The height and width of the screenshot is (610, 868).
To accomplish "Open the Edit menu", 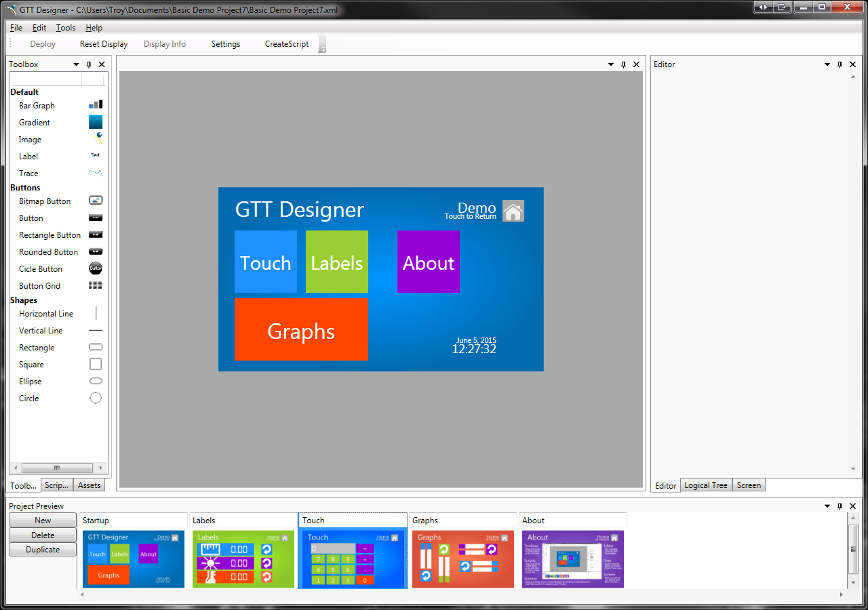I will [39, 28].
